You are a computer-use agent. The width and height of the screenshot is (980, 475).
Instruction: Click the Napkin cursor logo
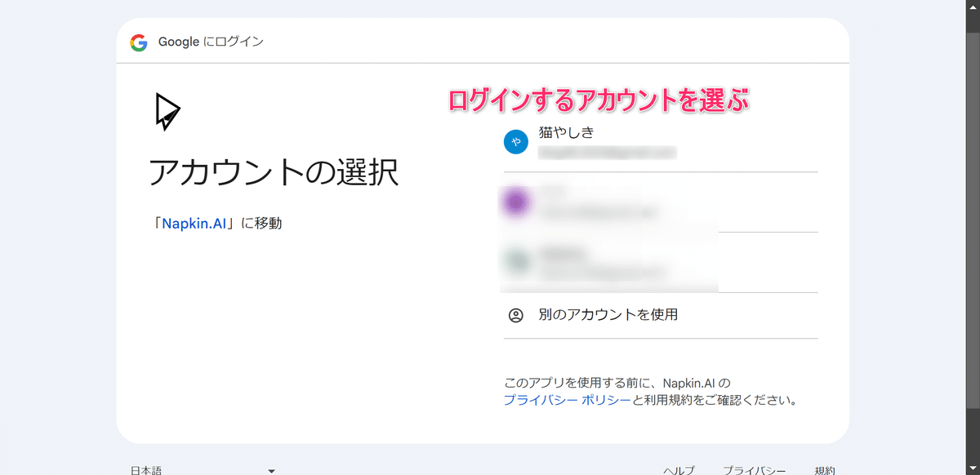coord(167,111)
